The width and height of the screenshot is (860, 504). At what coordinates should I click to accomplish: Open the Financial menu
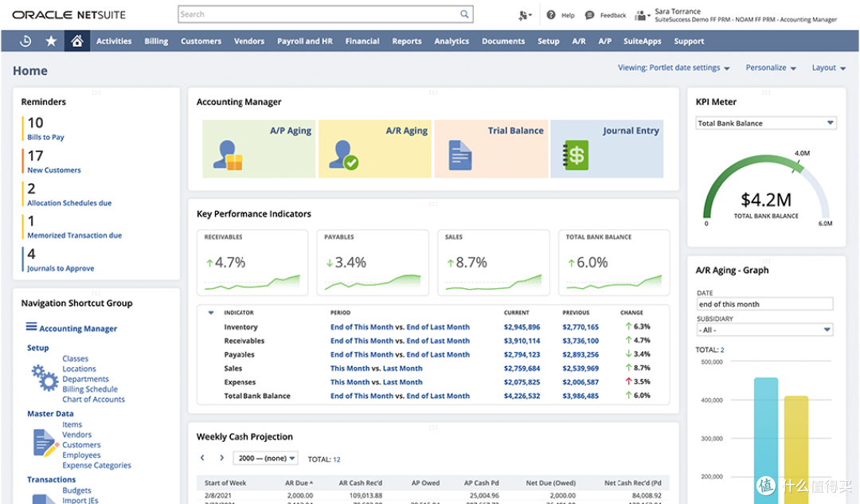pos(362,41)
